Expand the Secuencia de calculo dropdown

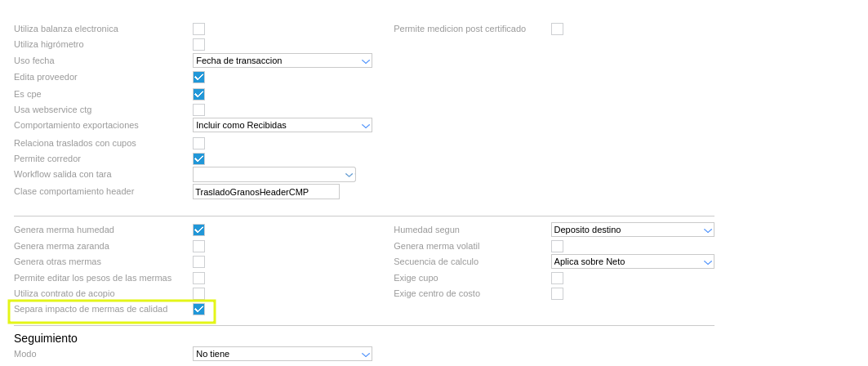point(633,261)
